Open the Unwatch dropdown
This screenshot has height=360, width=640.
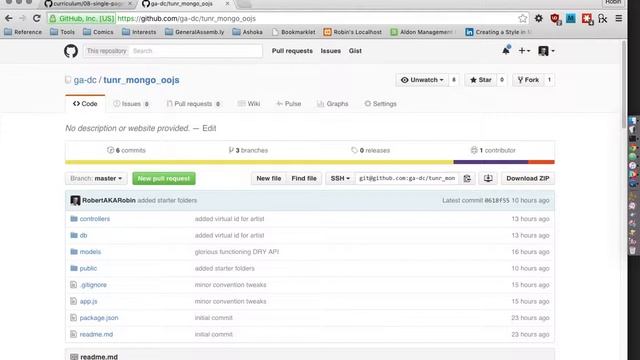pos(422,80)
